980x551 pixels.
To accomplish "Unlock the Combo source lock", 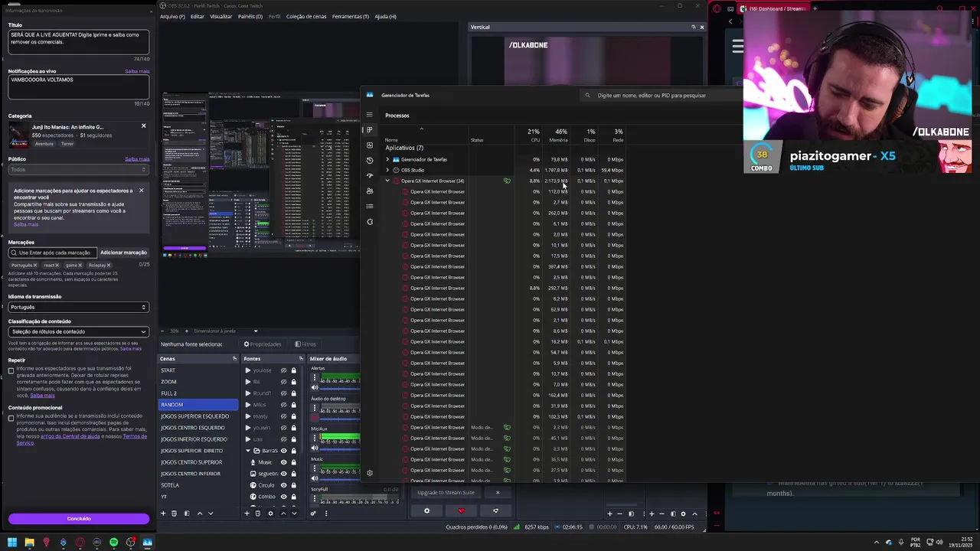I will pos(293,497).
